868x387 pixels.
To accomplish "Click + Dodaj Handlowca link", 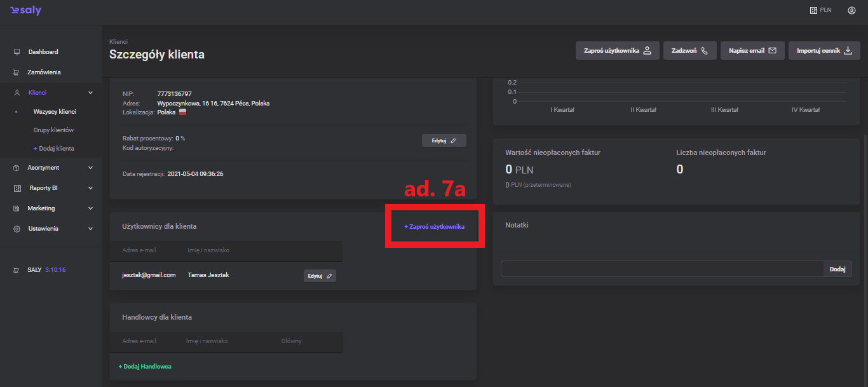I will [145, 367].
